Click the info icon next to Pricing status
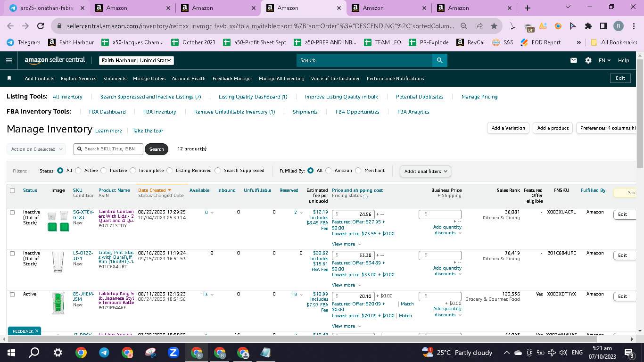Image resolution: width=644 pixels, height=362 pixels. [365, 197]
